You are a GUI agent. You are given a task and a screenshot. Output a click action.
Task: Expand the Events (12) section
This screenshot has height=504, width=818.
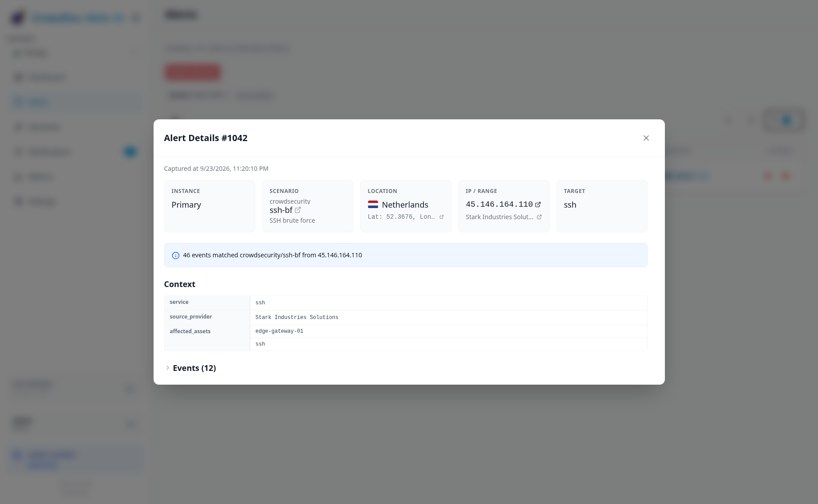pos(190,368)
